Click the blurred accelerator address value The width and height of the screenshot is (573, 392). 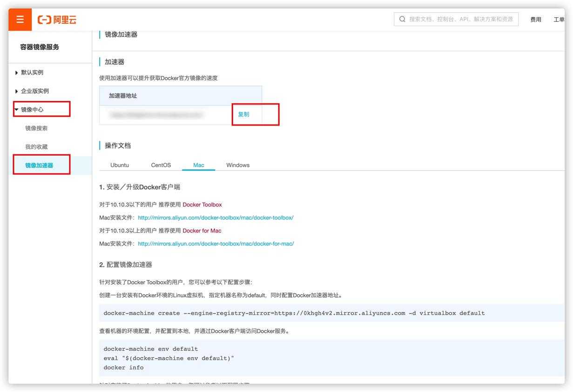[x=156, y=114]
